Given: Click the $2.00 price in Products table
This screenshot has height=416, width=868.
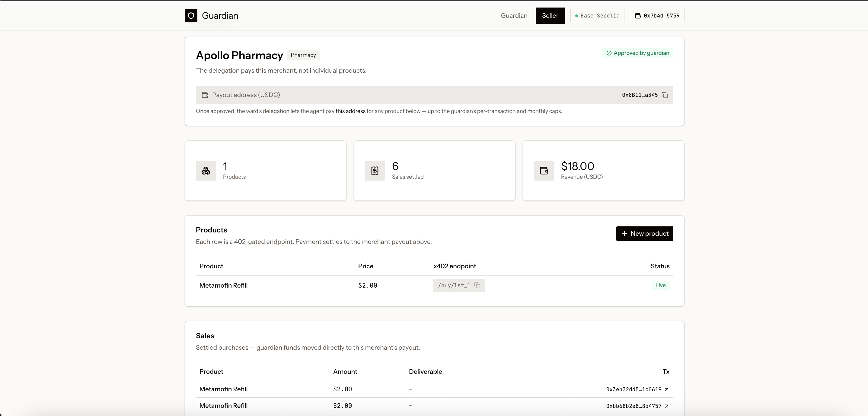Looking at the screenshot, I should 367,285.
